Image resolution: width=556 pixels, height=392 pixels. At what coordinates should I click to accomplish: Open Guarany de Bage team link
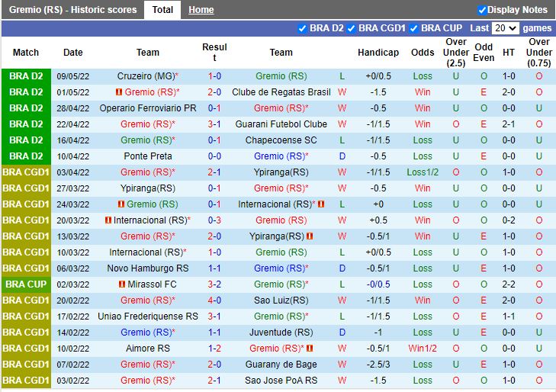pos(281,365)
